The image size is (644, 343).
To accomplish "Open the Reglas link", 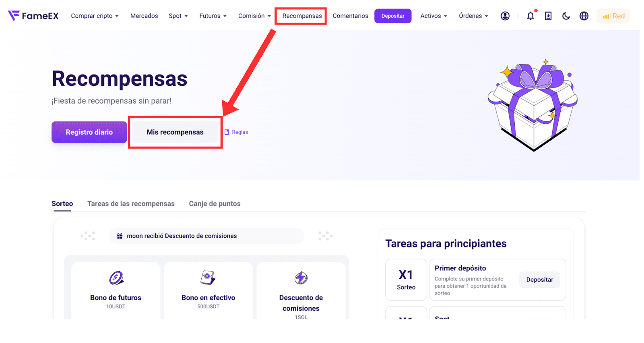I will pyautogui.click(x=236, y=132).
